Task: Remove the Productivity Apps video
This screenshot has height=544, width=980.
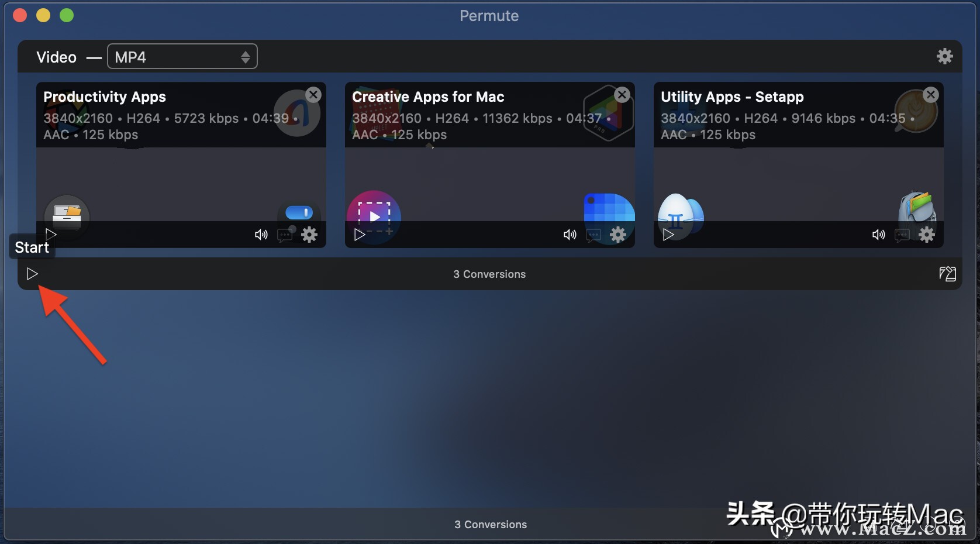Action: [314, 95]
